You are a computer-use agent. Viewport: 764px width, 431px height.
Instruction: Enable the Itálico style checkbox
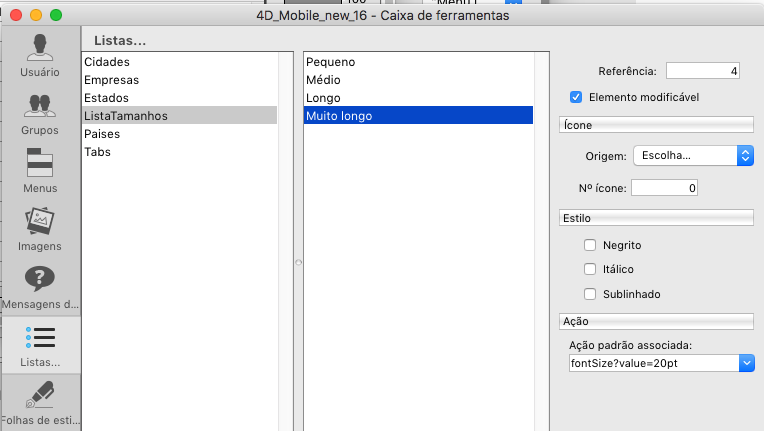coord(590,269)
